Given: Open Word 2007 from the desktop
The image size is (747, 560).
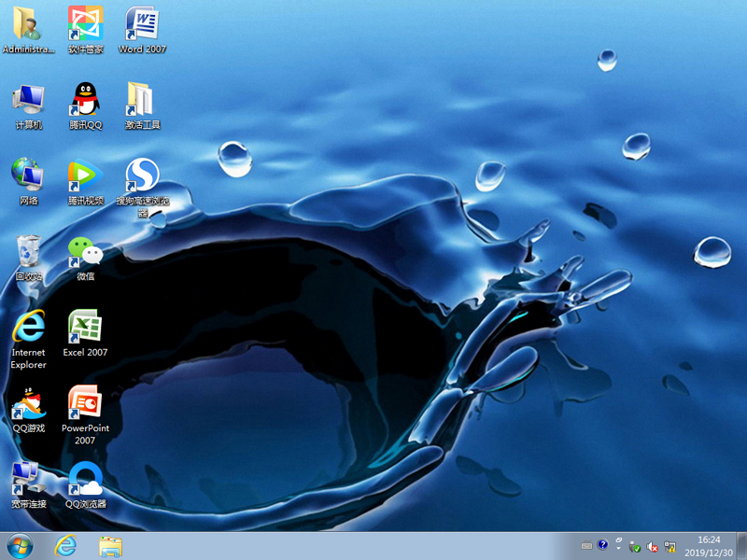Looking at the screenshot, I should click(x=140, y=23).
